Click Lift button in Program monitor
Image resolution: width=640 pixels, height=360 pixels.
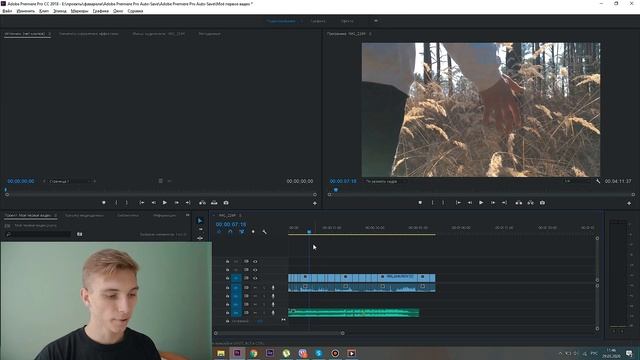point(519,202)
